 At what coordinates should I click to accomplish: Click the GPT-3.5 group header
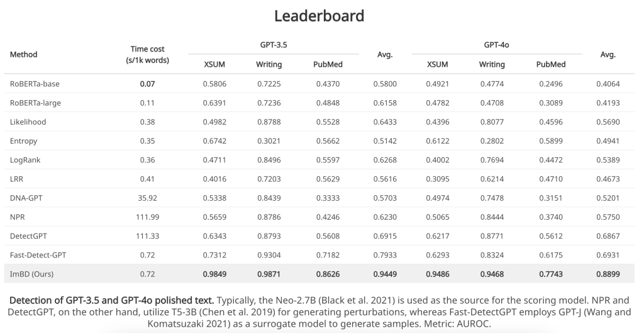[x=274, y=45]
